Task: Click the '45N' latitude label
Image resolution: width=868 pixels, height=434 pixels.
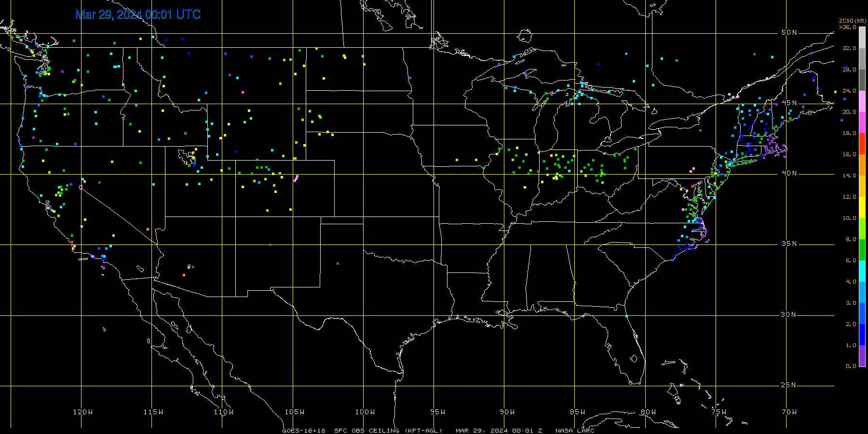Action: click(789, 103)
